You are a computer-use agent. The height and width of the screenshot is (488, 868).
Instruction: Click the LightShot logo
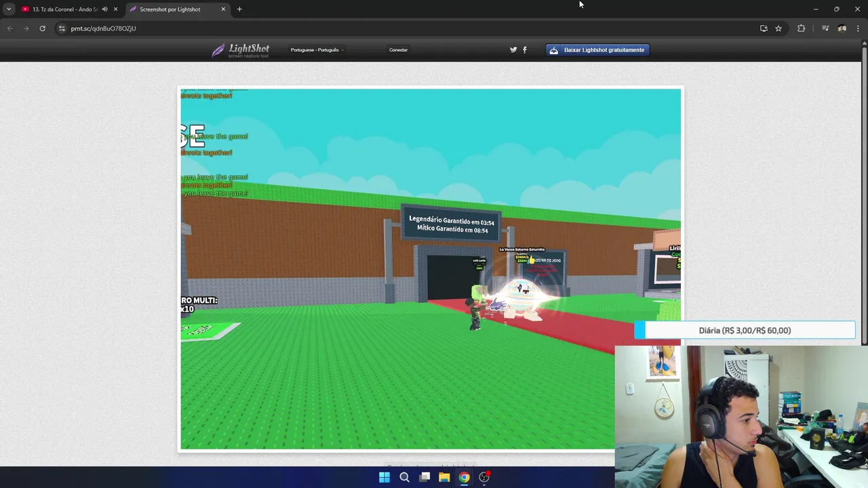coord(241,50)
